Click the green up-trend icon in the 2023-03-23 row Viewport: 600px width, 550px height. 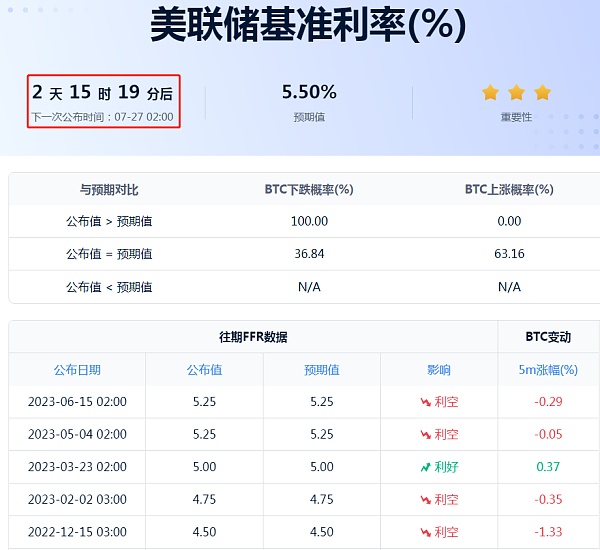(426, 467)
